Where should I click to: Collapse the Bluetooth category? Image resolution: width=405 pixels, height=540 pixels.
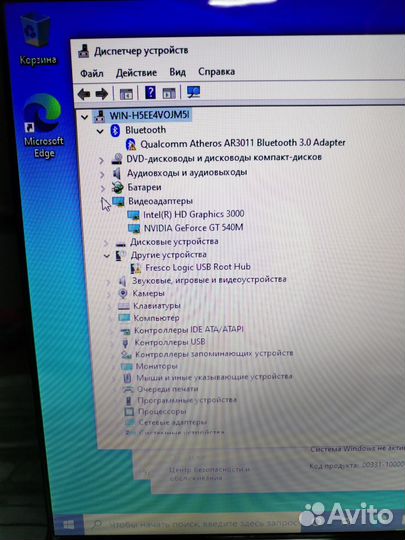[100, 131]
